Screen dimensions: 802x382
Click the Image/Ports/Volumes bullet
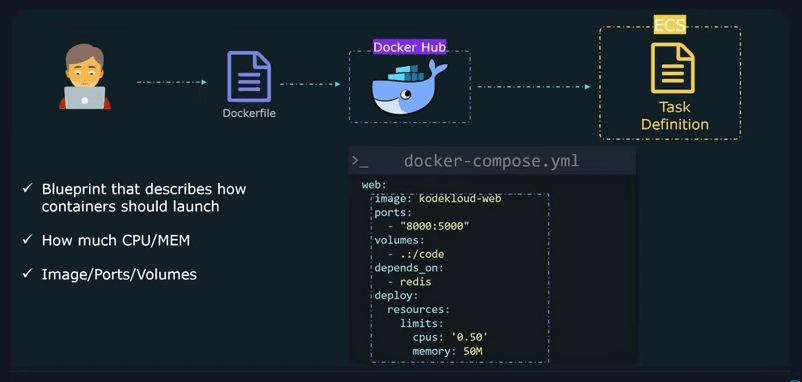pos(119,274)
